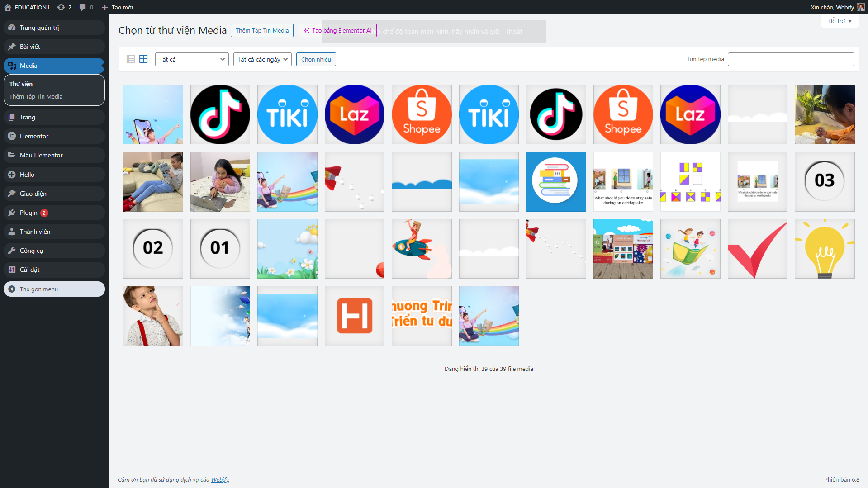Select the child riding rocket thumbnail
Image resolution: width=868 pixels, height=488 pixels.
click(x=422, y=249)
